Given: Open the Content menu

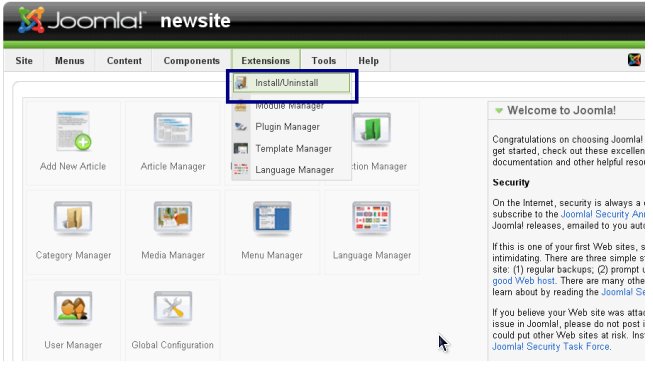Looking at the screenshot, I should coord(124,61).
